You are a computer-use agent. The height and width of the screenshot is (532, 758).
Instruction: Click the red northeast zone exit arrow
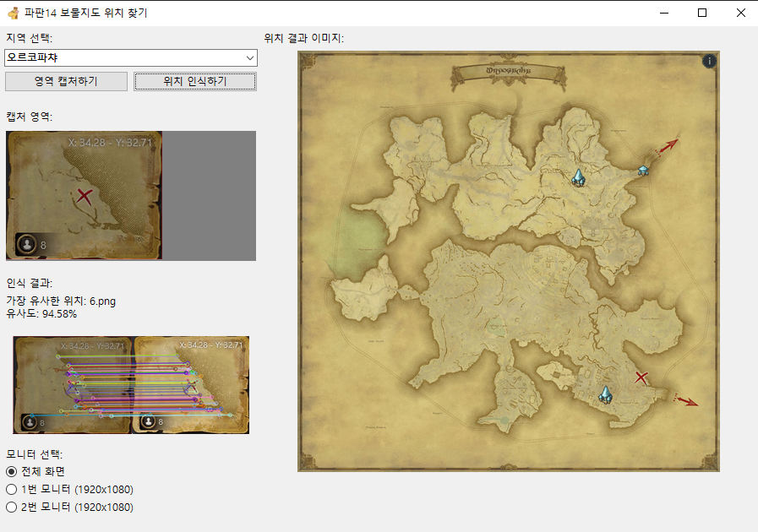pyautogui.click(x=667, y=146)
